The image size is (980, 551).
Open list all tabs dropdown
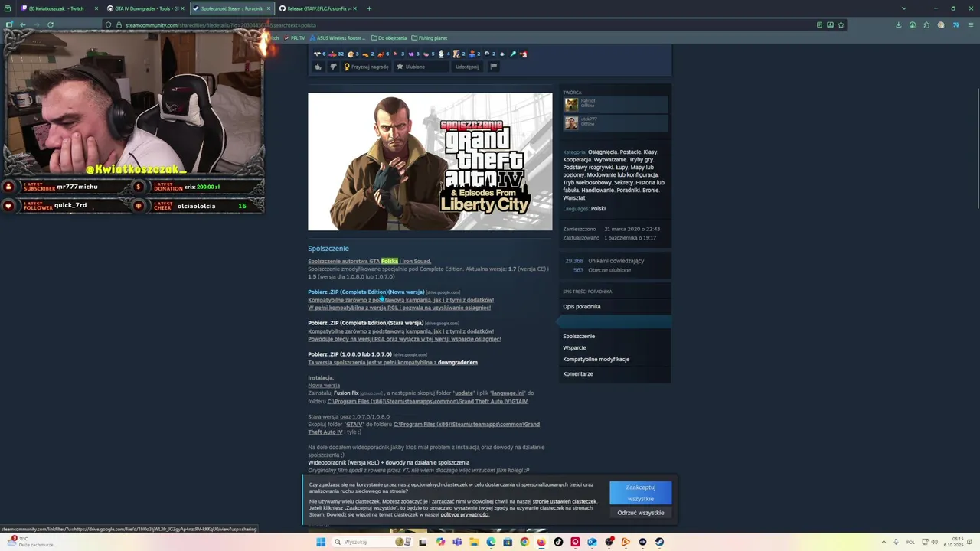coord(903,8)
